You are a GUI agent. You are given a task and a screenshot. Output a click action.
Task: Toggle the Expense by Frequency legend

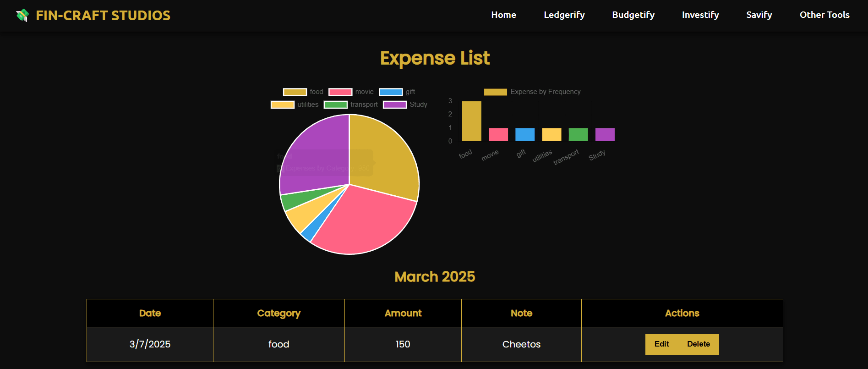coord(532,92)
